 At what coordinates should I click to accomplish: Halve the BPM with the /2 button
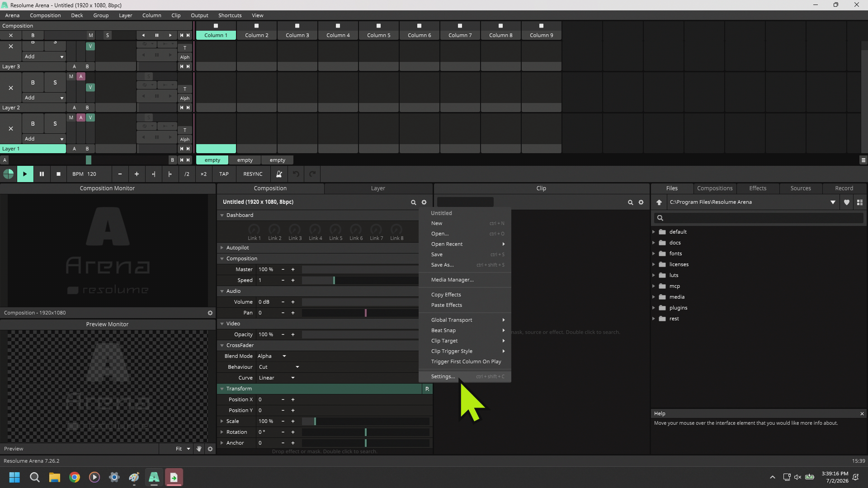187,174
